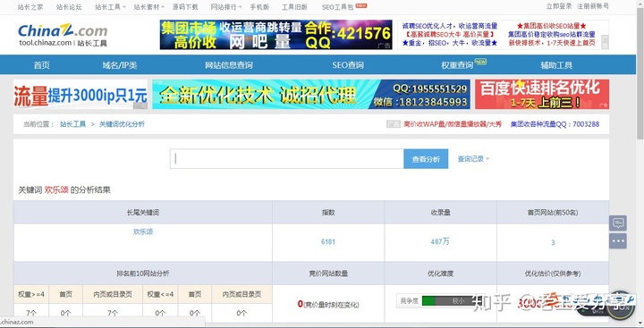This screenshot has height=328, width=644.
Task: Click the 权重<=4 cell
Action: [x=161, y=294]
